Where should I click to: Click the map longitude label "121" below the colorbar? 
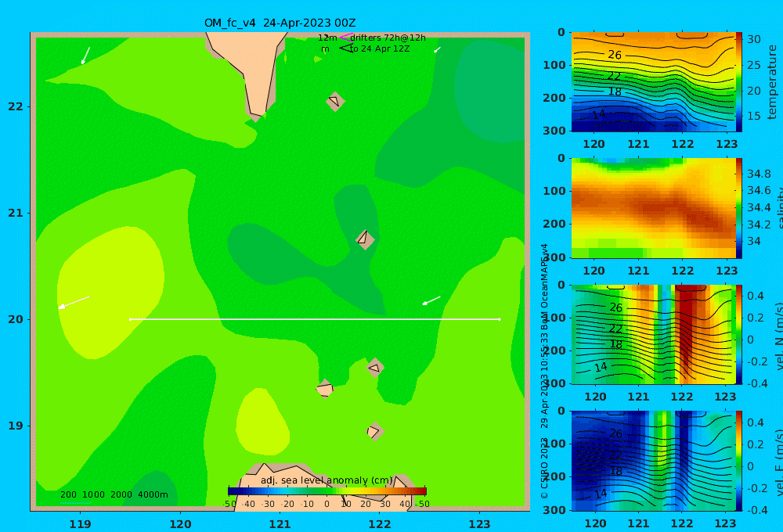click(x=280, y=524)
